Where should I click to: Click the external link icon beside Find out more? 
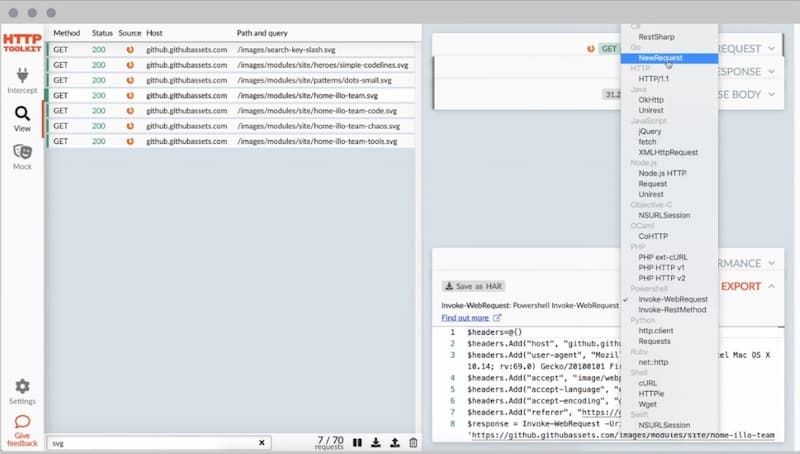pyautogui.click(x=497, y=317)
